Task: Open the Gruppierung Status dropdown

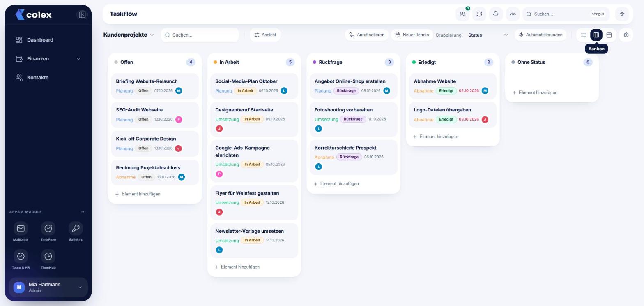Action: [488, 35]
